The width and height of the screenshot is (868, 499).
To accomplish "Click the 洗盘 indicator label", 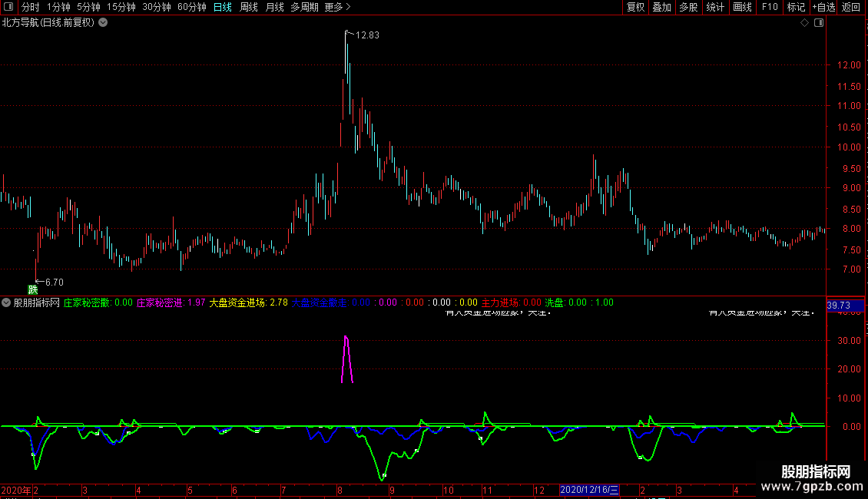I will click(554, 302).
